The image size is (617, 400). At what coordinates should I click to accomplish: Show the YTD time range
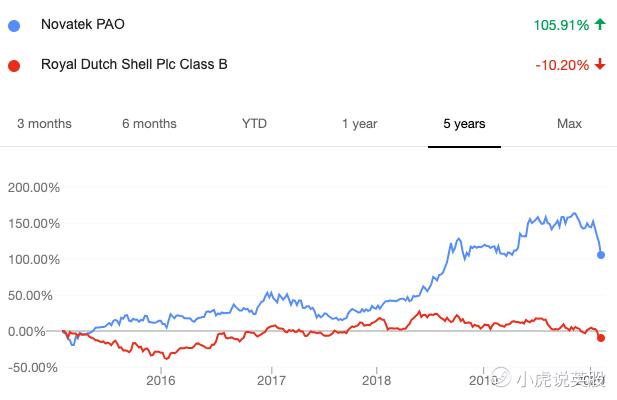pyautogui.click(x=254, y=124)
